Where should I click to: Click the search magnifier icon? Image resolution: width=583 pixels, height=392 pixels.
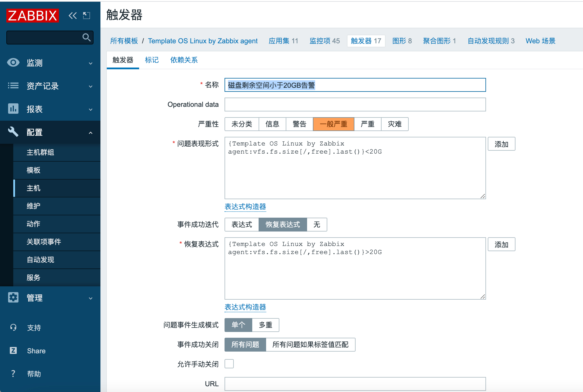pyautogui.click(x=86, y=38)
